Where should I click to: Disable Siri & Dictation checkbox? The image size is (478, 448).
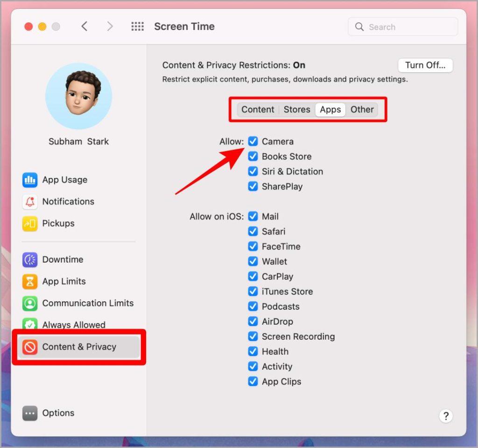click(253, 171)
